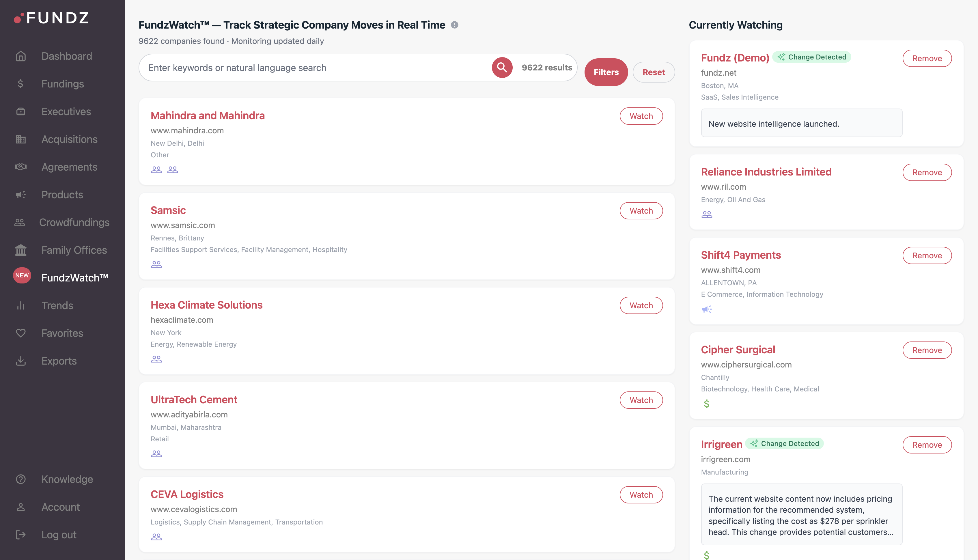The width and height of the screenshot is (978, 560).
Task: Open Dashboard from the sidebar
Action: coord(66,56)
